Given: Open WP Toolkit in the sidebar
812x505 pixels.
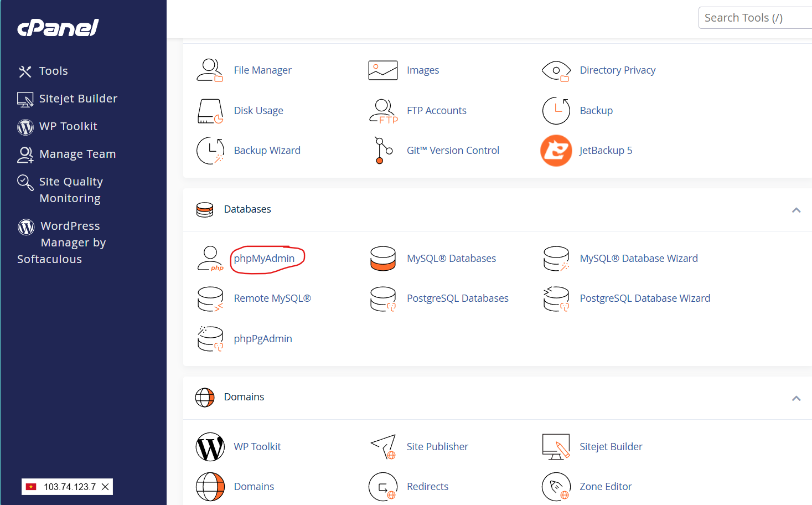Looking at the screenshot, I should click(x=68, y=126).
